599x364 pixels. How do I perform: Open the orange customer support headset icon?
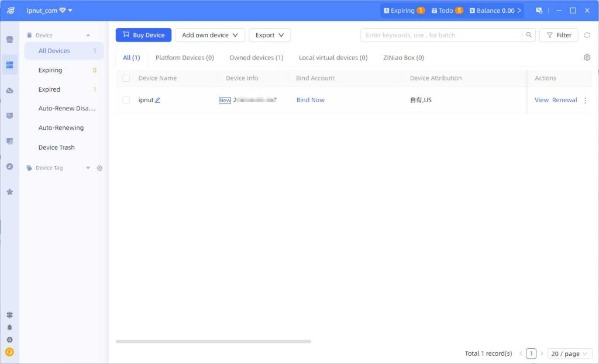(x=9, y=352)
